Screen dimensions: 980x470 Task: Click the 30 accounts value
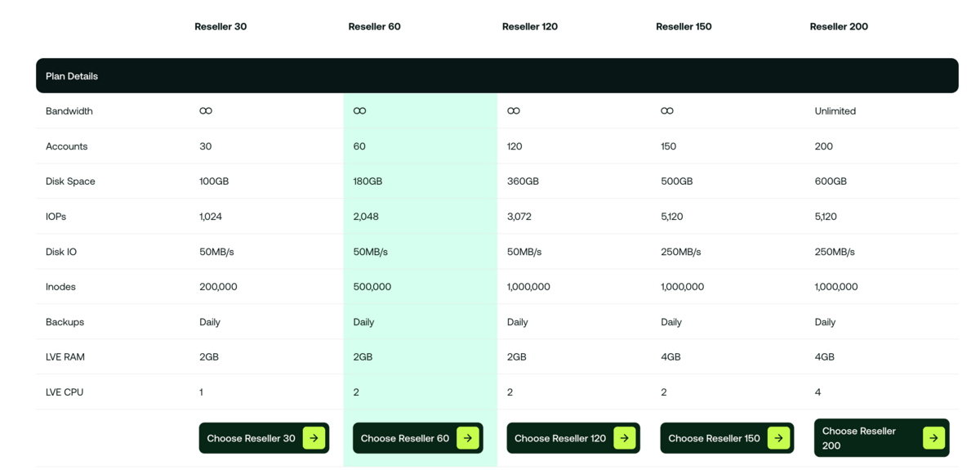click(x=206, y=146)
